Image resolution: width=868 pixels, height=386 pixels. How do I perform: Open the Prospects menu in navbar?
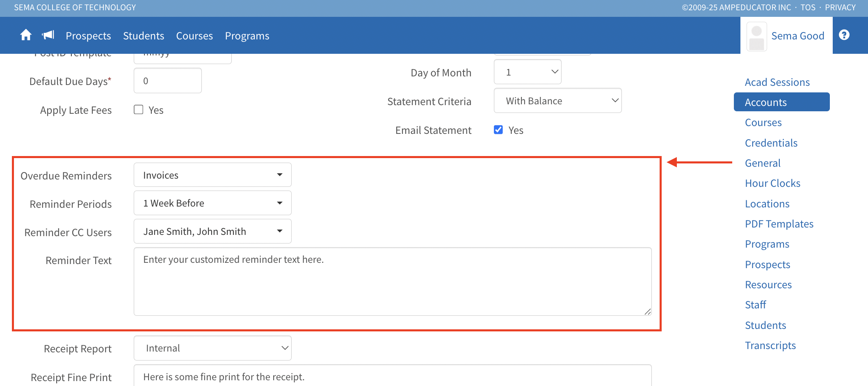click(88, 36)
